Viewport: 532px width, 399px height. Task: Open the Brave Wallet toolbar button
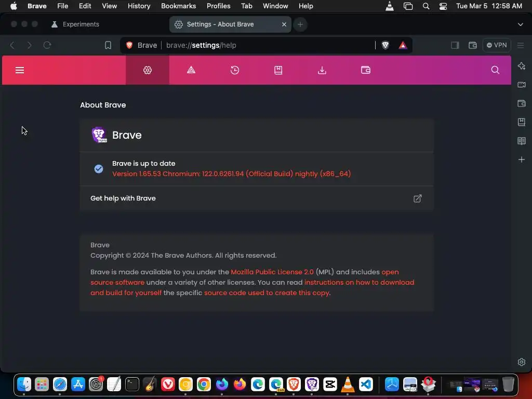click(473, 45)
